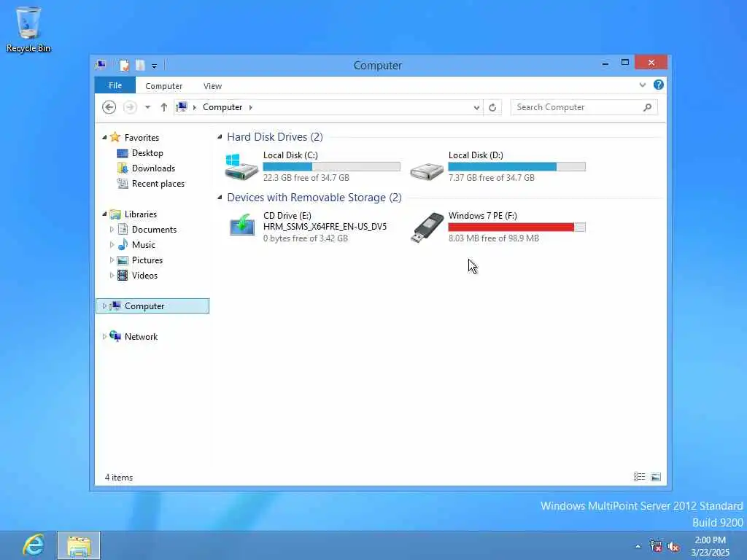Select Libraries in the navigation pane
This screenshot has width=747, height=560.
click(141, 214)
